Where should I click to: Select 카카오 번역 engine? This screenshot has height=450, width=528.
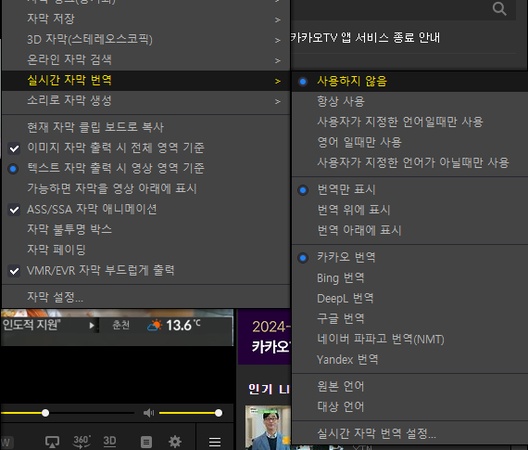pyautogui.click(x=410, y=258)
